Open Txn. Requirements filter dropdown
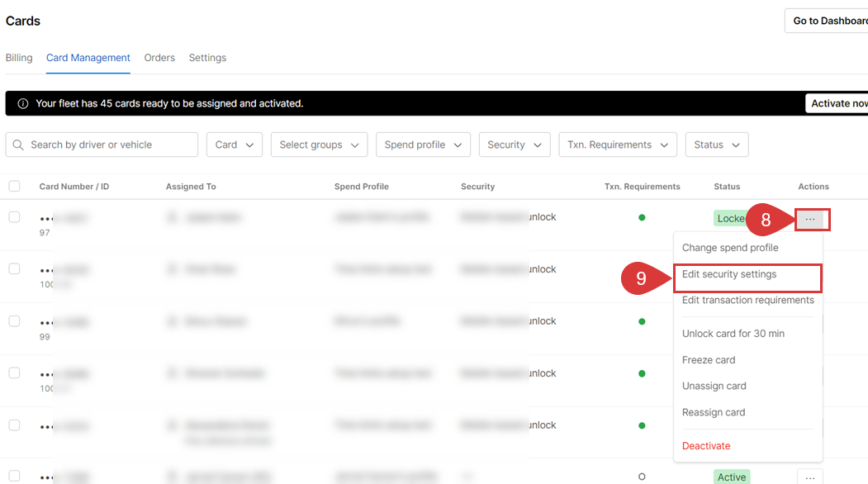The image size is (868, 484). (x=617, y=145)
